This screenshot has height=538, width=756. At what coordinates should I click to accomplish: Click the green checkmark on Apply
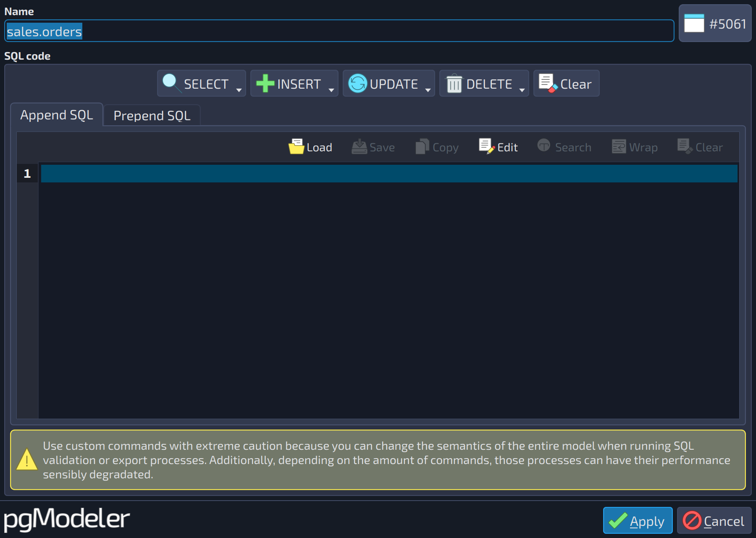pyautogui.click(x=618, y=520)
